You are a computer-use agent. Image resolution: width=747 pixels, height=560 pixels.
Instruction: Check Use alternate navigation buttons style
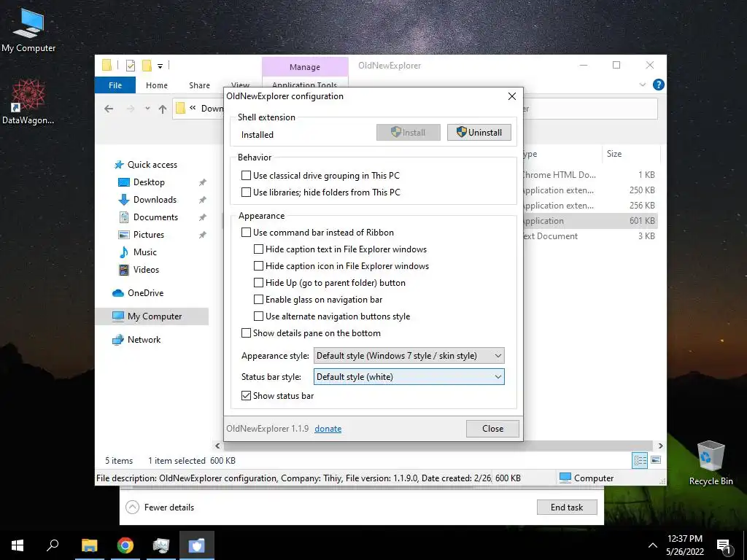(x=258, y=316)
